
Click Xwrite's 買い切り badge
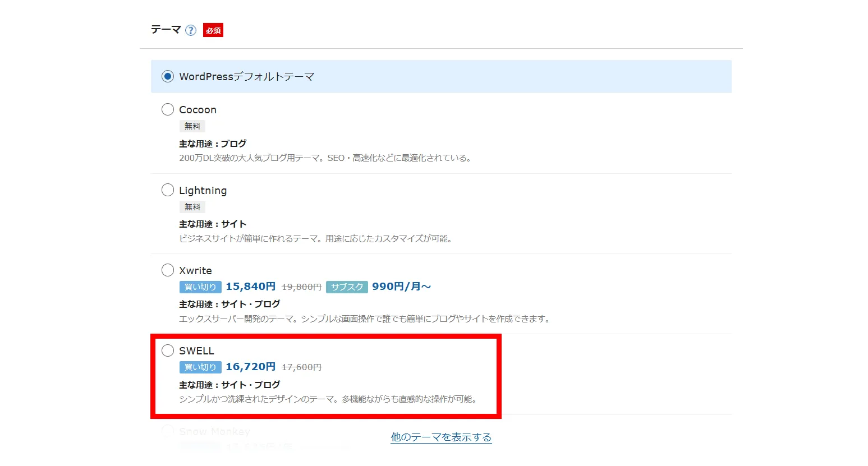pyautogui.click(x=200, y=287)
